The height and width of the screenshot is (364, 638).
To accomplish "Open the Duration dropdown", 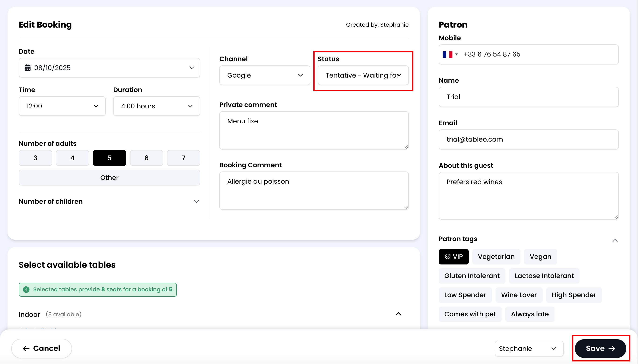I will pos(156,106).
